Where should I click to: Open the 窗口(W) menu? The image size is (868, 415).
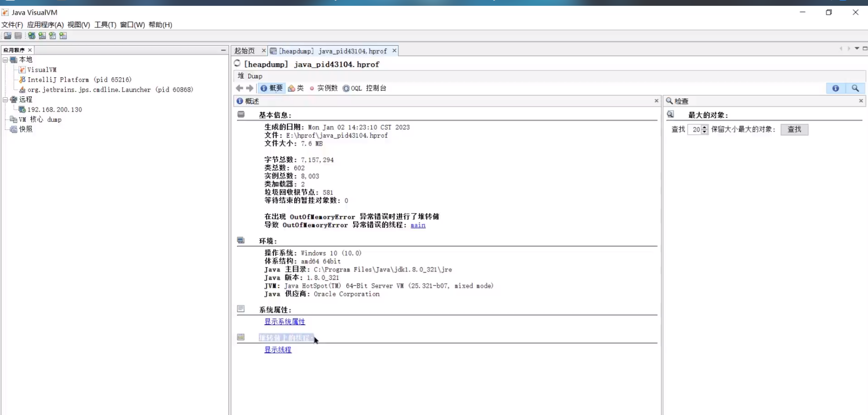tap(132, 25)
